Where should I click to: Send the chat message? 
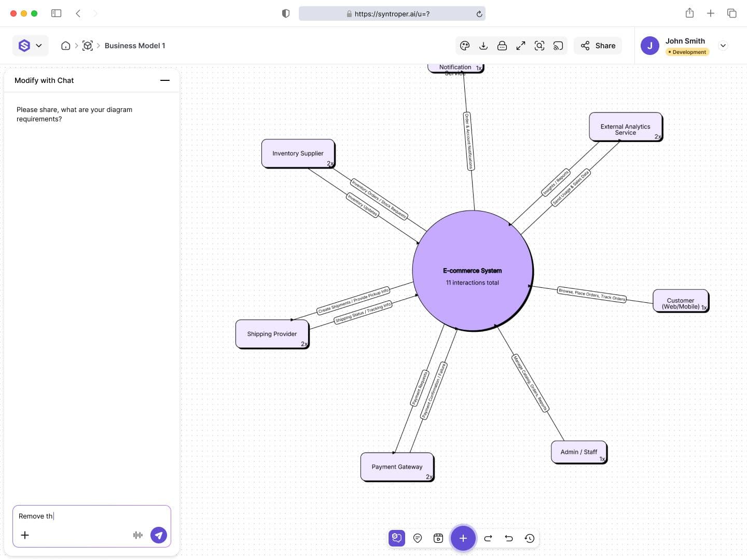(x=159, y=535)
